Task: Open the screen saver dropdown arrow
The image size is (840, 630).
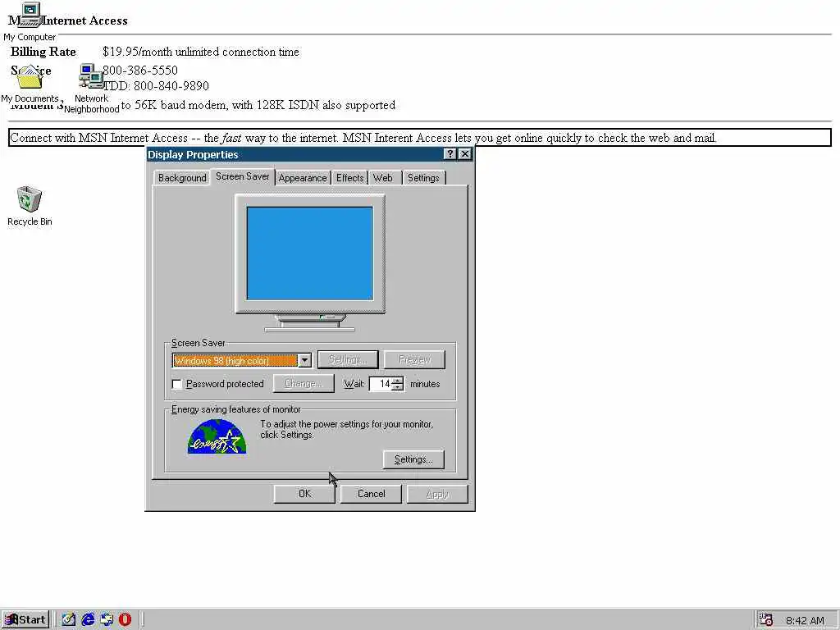Action: (x=304, y=361)
